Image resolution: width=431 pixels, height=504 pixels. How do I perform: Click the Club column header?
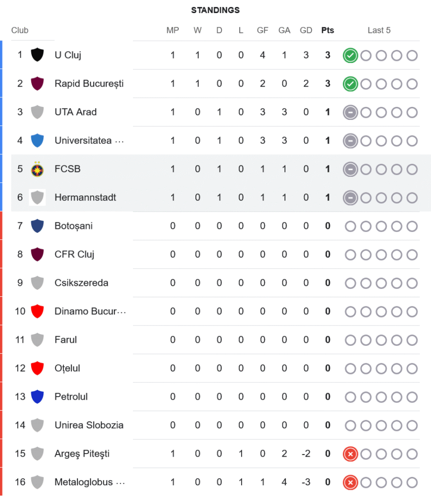[x=20, y=30]
